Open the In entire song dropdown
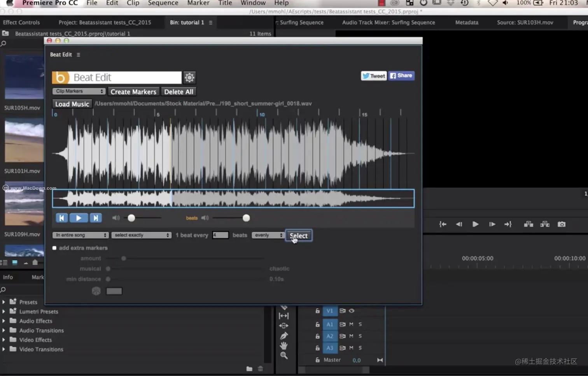 pos(80,235)
